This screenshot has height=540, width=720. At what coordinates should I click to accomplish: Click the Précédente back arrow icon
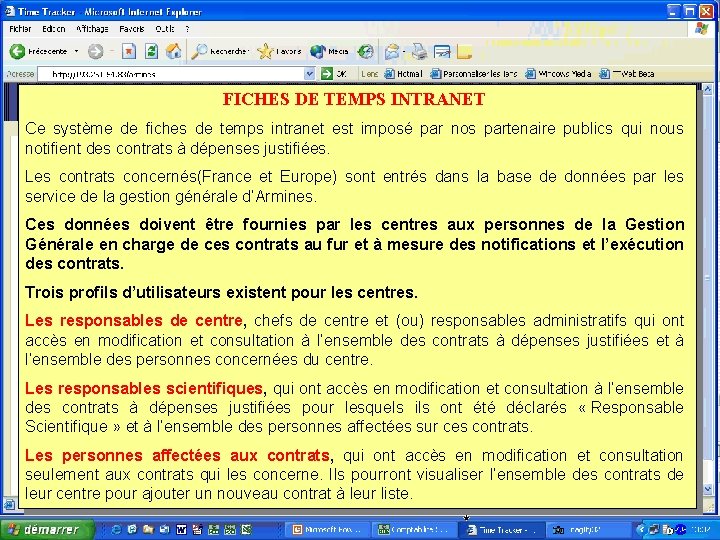coord(17,51)
